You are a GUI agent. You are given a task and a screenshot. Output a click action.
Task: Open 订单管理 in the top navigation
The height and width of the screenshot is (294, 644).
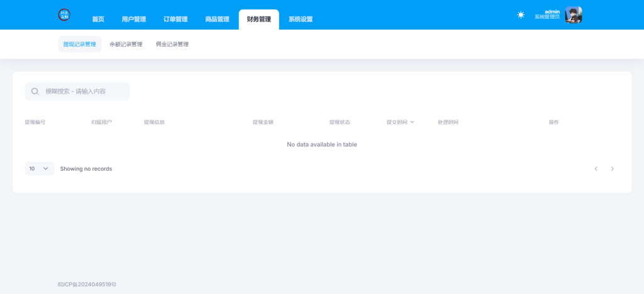(175, 20)
